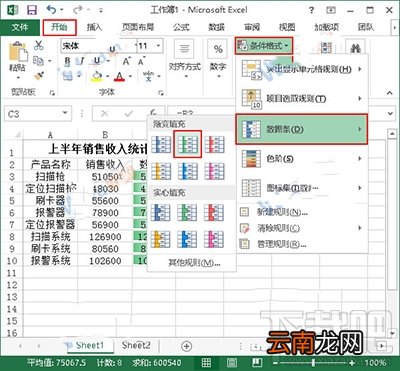Open Highlight Cells Rules submenu
The width and height of the screenshot is (400, 371).
pyautogui.click(x=301, y=69)
